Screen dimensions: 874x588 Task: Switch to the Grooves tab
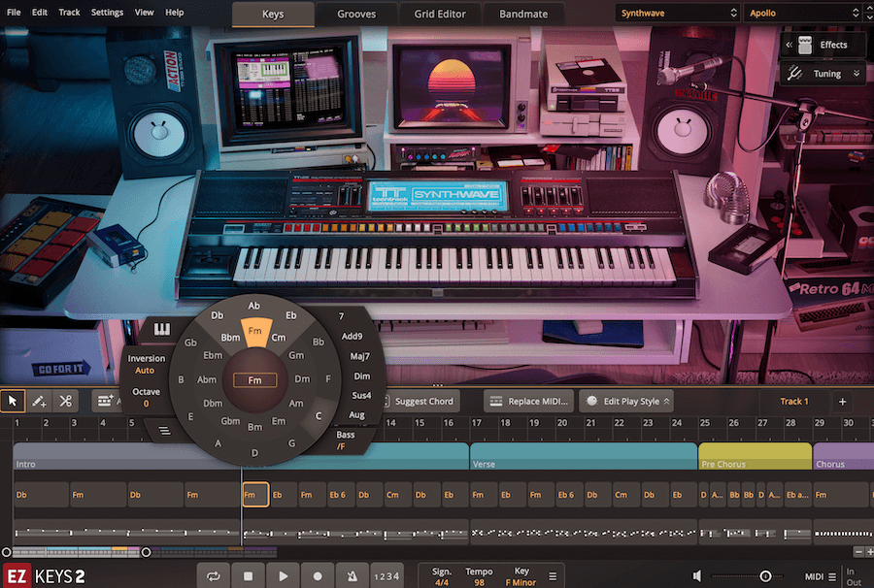(x=356, y=14)
